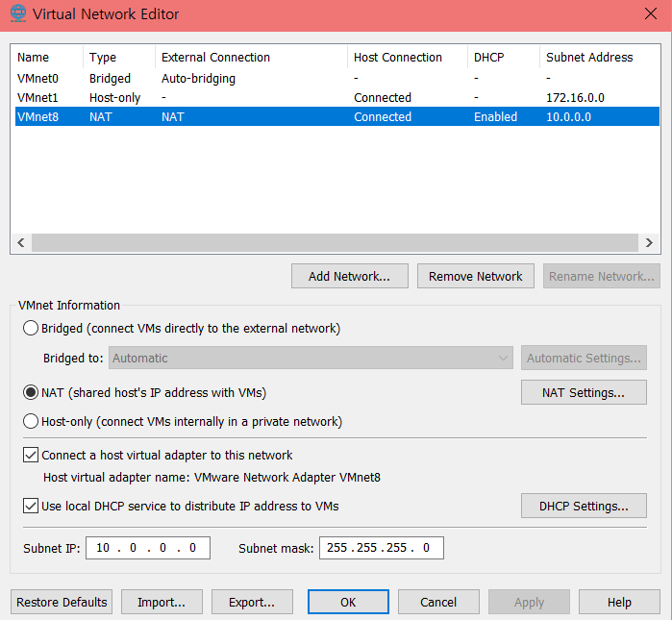The height and width of the screenshot is (620, 672).
Task: Open NAT Settings
Action: (x=584, y=392)
